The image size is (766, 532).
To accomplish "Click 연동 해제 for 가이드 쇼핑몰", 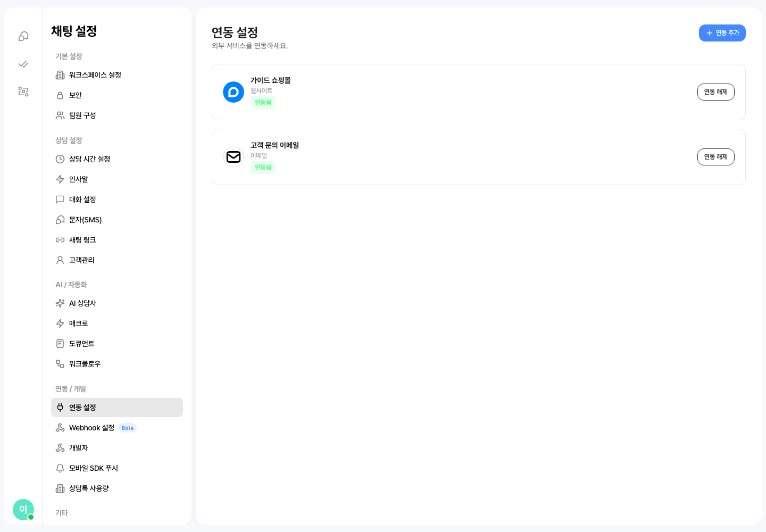I will coord(715,92).
